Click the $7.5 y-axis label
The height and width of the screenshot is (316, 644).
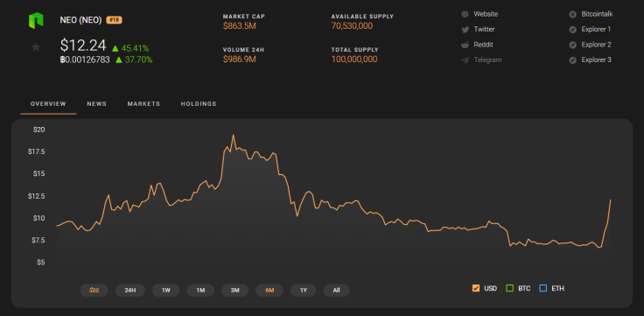38,240
